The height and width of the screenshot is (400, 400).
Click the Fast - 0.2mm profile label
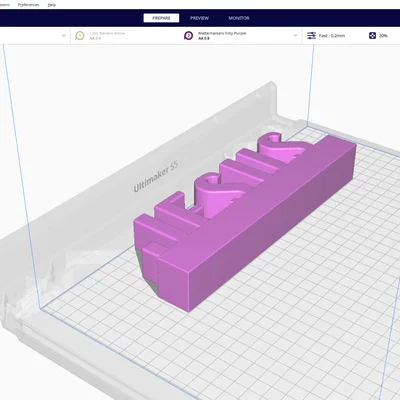(x=332, y=36)
